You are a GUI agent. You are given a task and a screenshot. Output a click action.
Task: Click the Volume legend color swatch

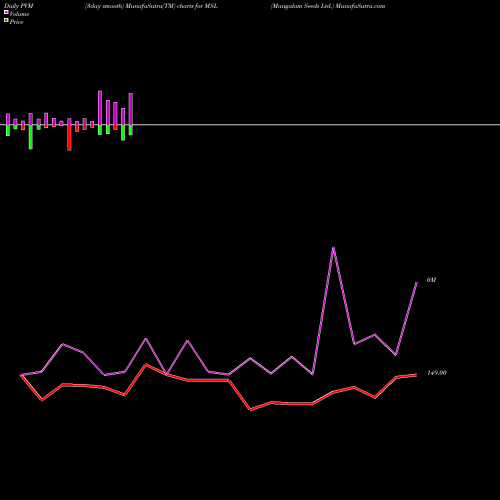click(x=6, y=12)
